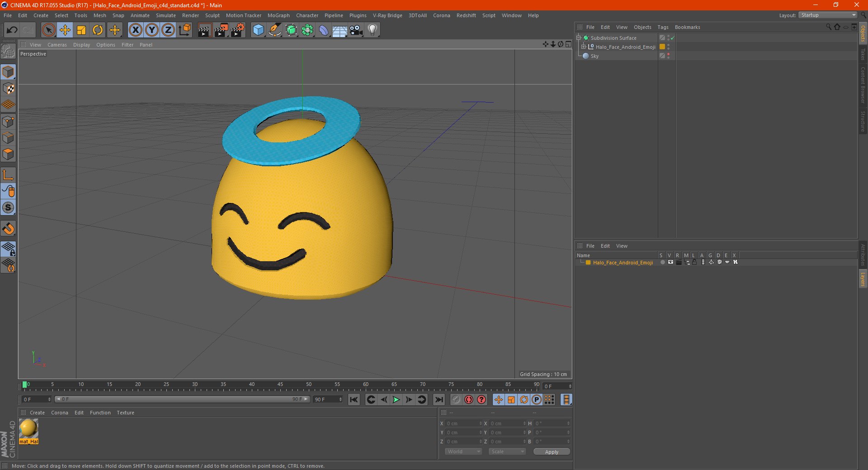
Task: Select Halo_Face_Android_Emoji layer name
Action: click(623, 263)
